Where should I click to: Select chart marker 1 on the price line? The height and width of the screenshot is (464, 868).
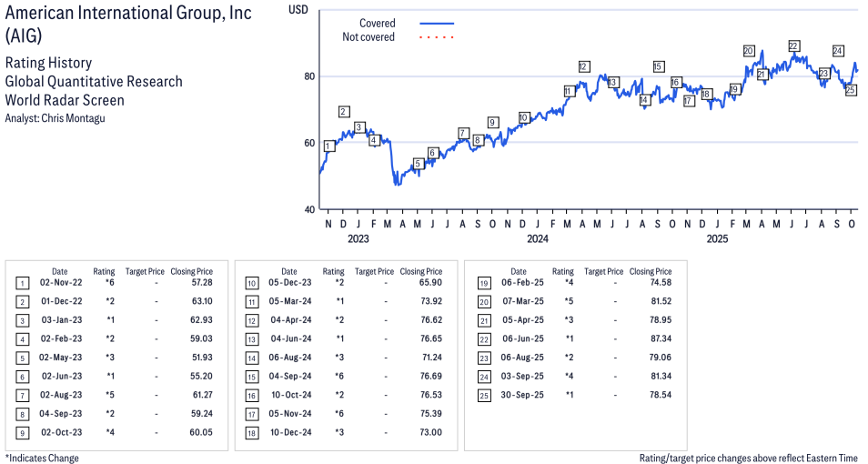coord(328,146)
